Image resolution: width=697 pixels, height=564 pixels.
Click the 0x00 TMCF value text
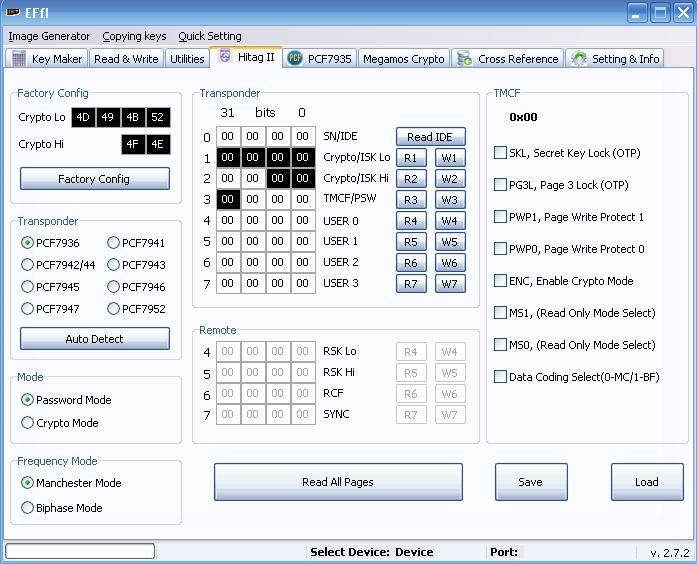click(x=523, y=117)
